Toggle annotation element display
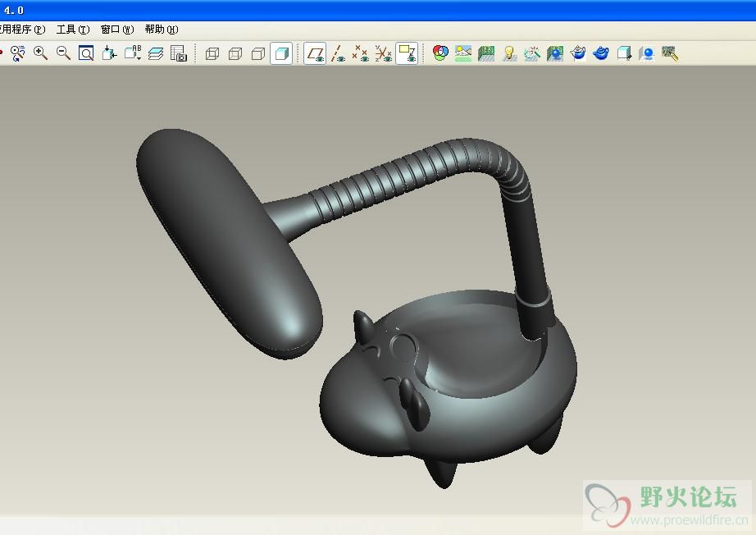Viewport: 756px width, 535px height. (x=407, y=53)
